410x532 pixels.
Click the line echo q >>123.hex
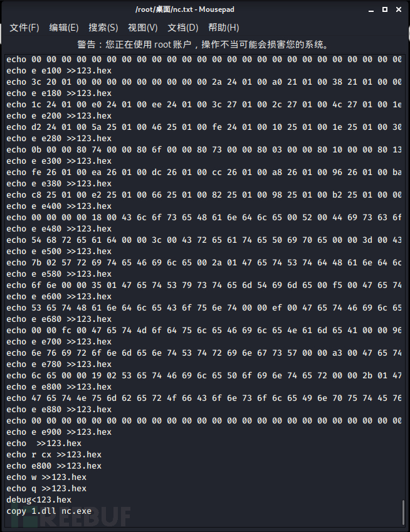pos(46,489)
